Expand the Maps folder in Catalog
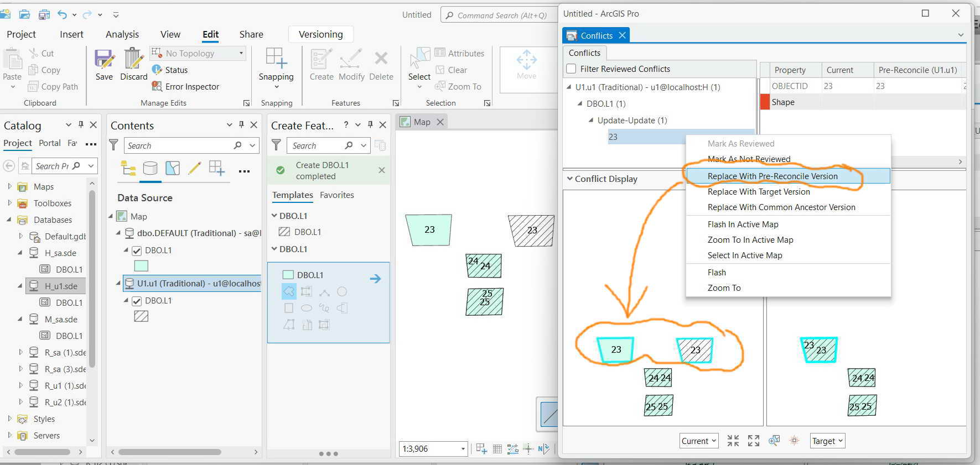The height and width of the screenshot is (465, 980). coord(9,186)
